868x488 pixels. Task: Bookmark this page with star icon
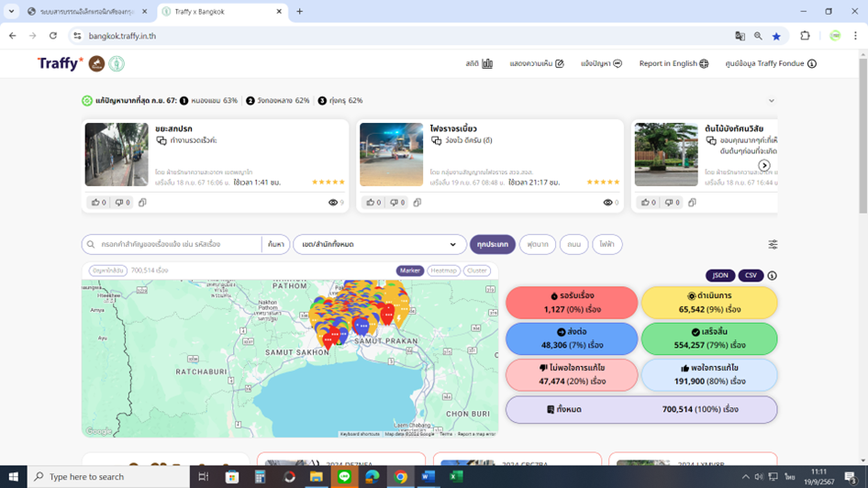[x=776, y=36]
